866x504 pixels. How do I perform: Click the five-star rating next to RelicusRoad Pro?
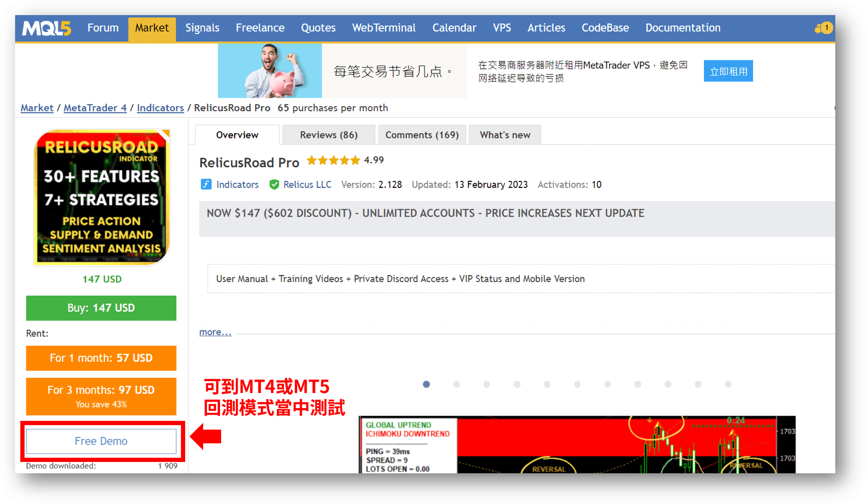(x=333, y=160)
